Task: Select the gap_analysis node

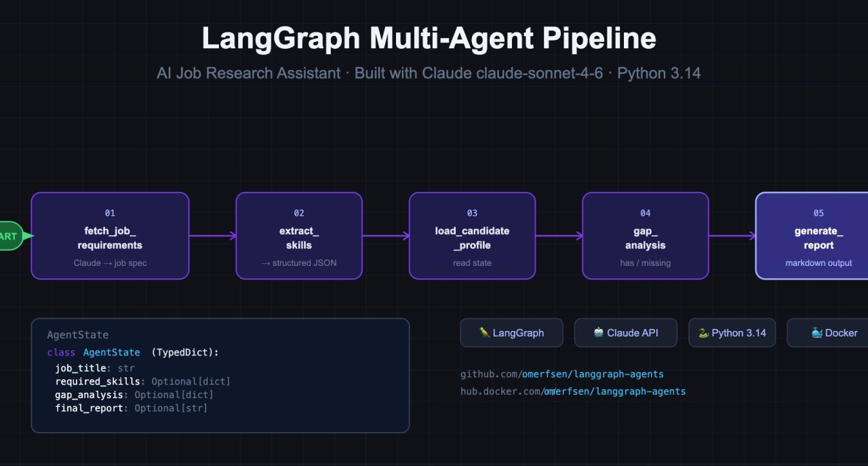Action: click(646, 235)
